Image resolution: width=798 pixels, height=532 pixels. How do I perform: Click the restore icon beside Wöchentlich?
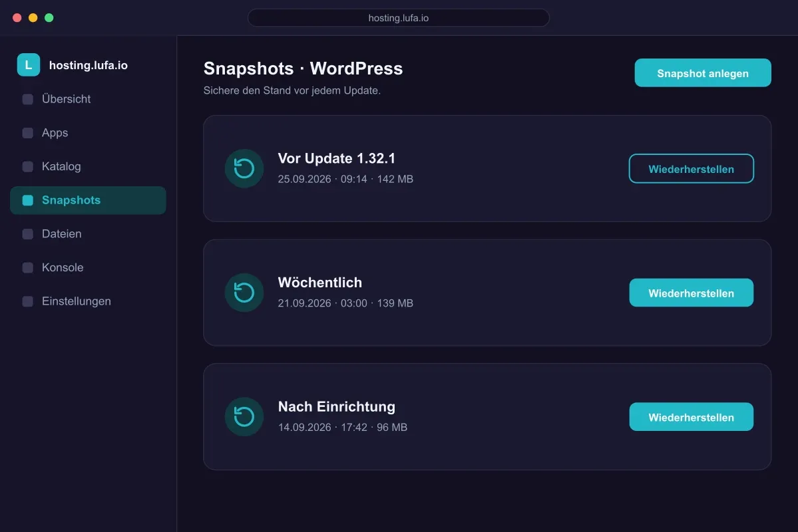tap(244, 293)
